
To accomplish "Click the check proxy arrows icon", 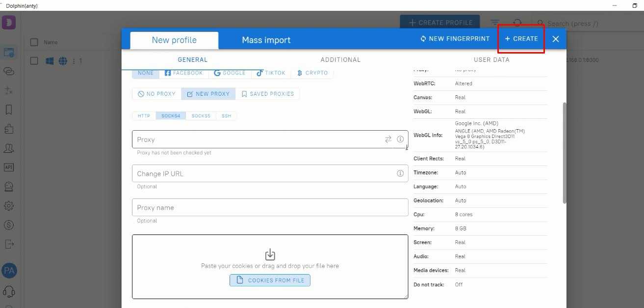I will coord(388,140).
